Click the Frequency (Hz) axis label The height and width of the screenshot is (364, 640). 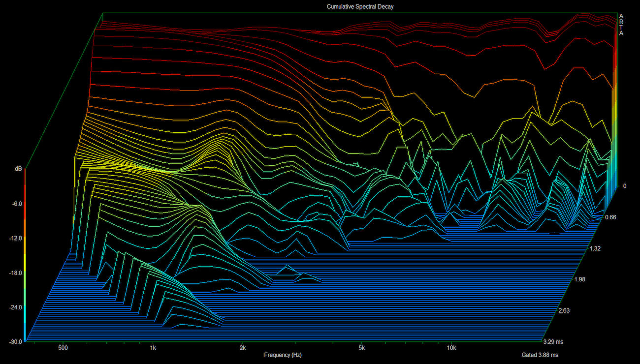pyautogui.click(x=283, y=355)
